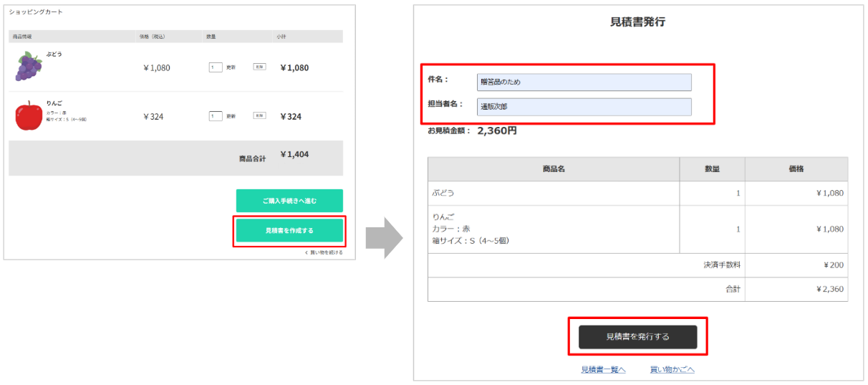Focus the 担当者名 input field
The width and height of the screenshot is (868, 385).
(584, 107)
